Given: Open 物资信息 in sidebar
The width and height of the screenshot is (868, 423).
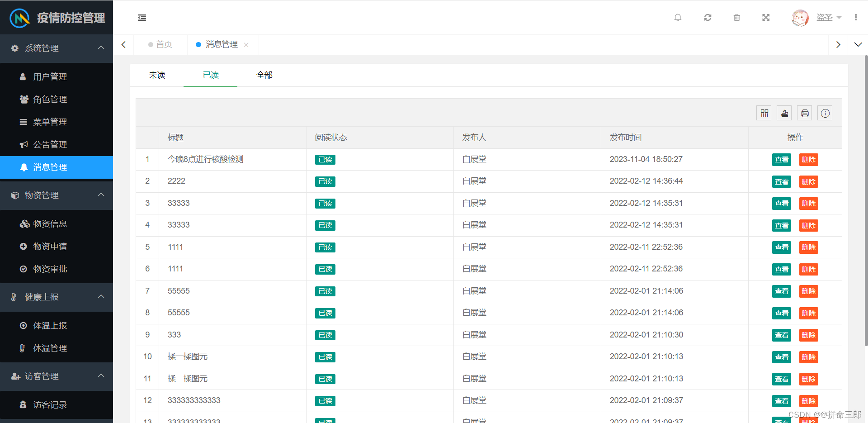Looking at the screenshot, I should pyautogui.click(x=57, y=224).
